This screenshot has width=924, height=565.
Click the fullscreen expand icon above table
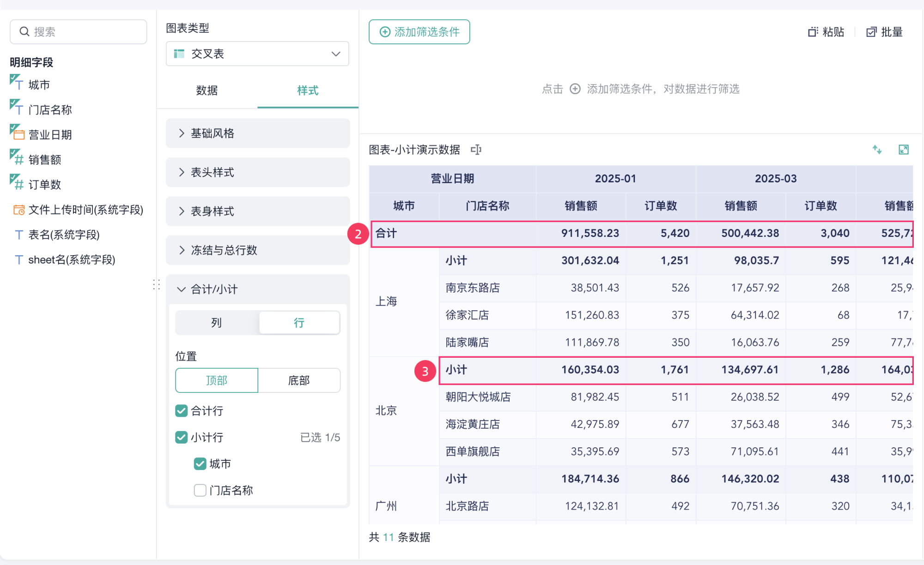pyautogui.click(x=904, y=150)
